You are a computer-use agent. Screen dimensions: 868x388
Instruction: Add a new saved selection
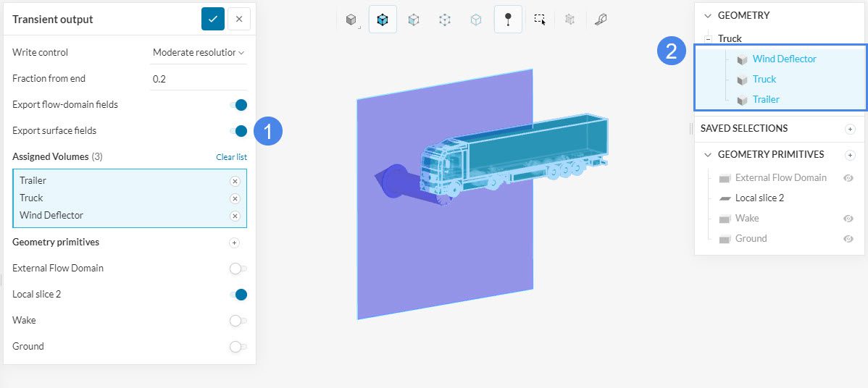click(850, 129)
